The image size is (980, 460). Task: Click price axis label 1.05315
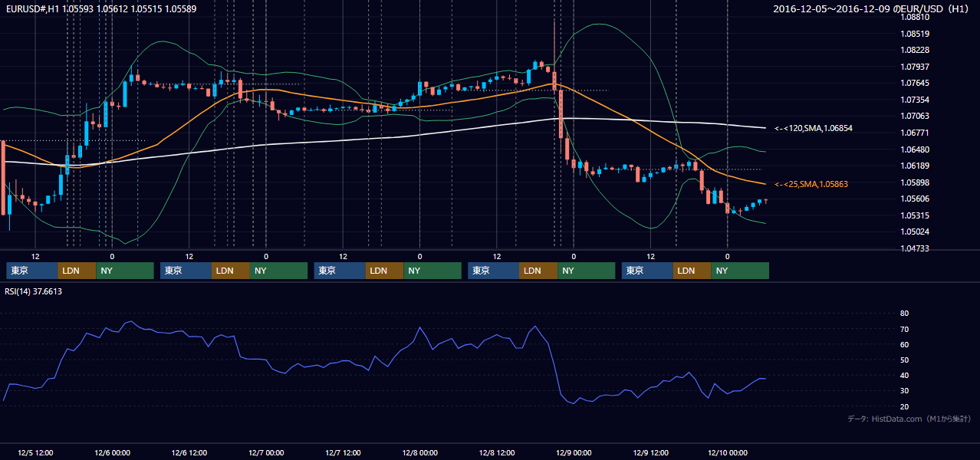(915, 215)
